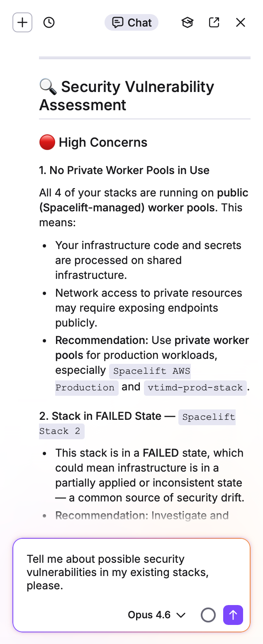Click the graduation cap learning icon
This screenshot has height=644, width=263.
(x=188, y=22)
